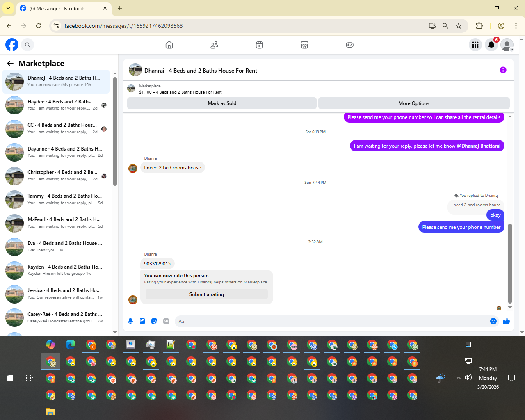Click the 9033129015 message bubble
The image size is (525, 420).
point(157,264)
